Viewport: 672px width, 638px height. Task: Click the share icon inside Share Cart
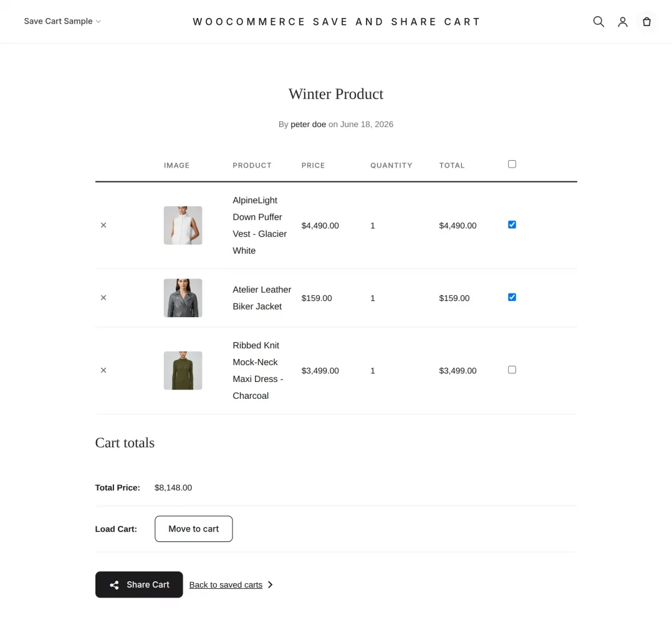[114, 585]
